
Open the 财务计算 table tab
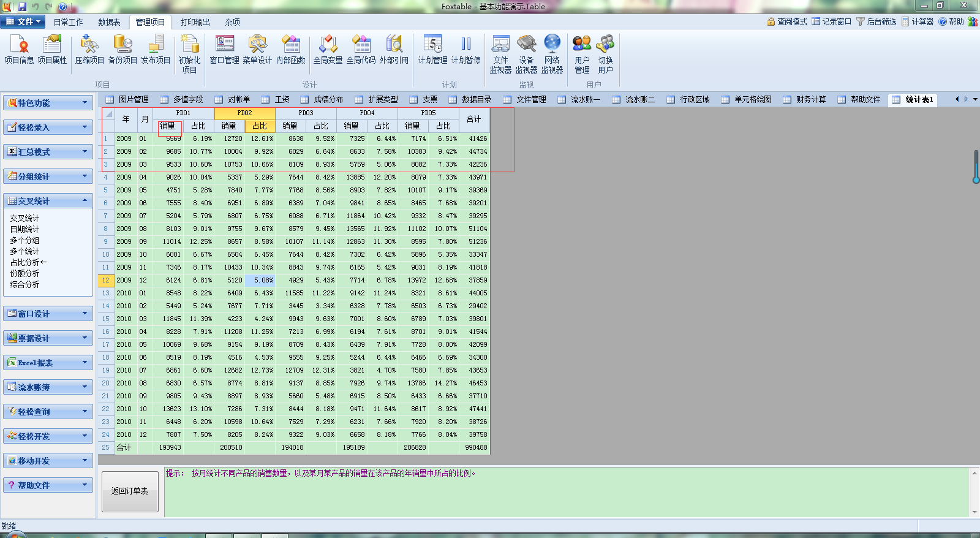(804, 99)
